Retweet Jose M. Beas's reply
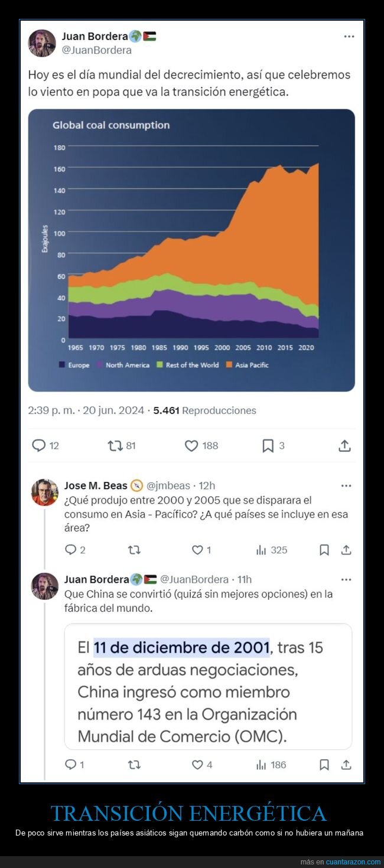 [x=134, y=550]
